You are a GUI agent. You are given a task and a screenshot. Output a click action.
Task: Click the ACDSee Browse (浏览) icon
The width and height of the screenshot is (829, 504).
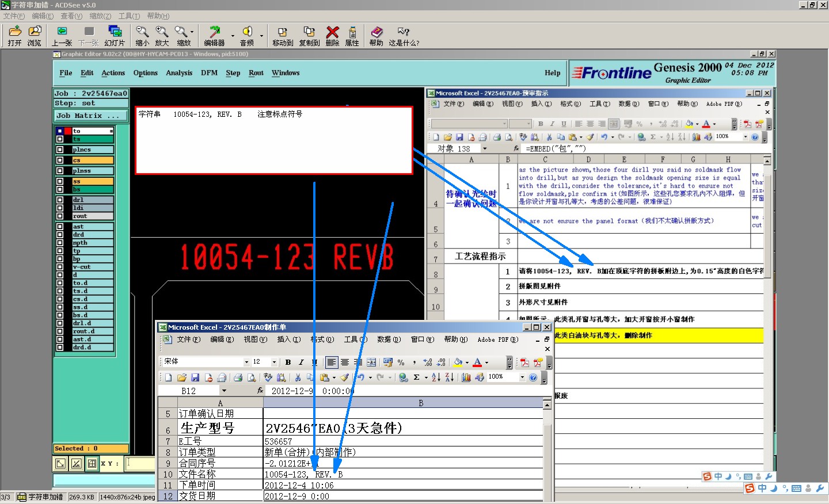[x=35, y=36]
